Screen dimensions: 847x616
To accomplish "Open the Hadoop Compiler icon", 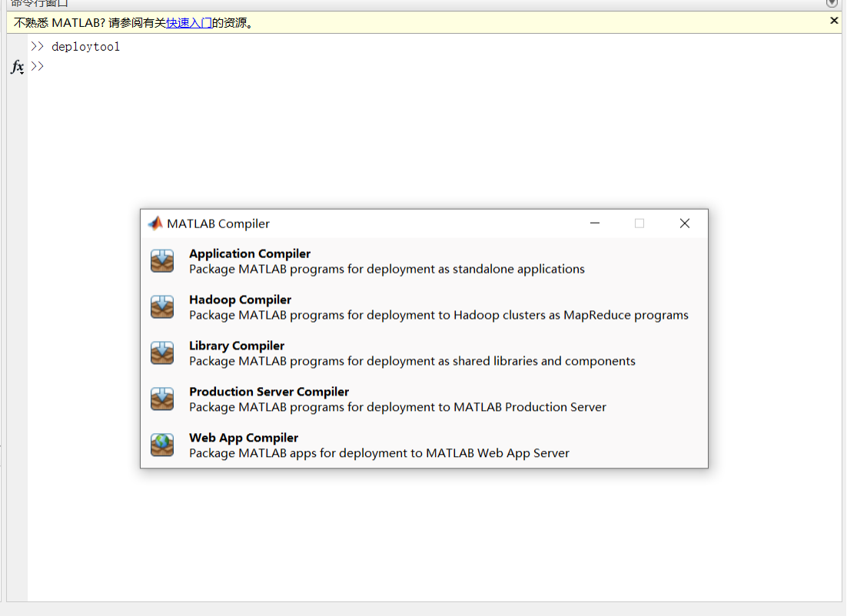I will [162, 306].
